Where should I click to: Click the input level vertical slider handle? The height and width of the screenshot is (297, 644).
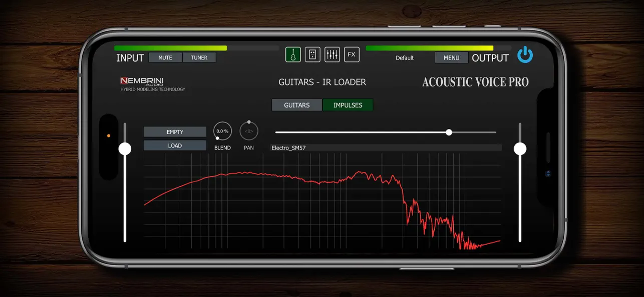click(x=125, y=148)
